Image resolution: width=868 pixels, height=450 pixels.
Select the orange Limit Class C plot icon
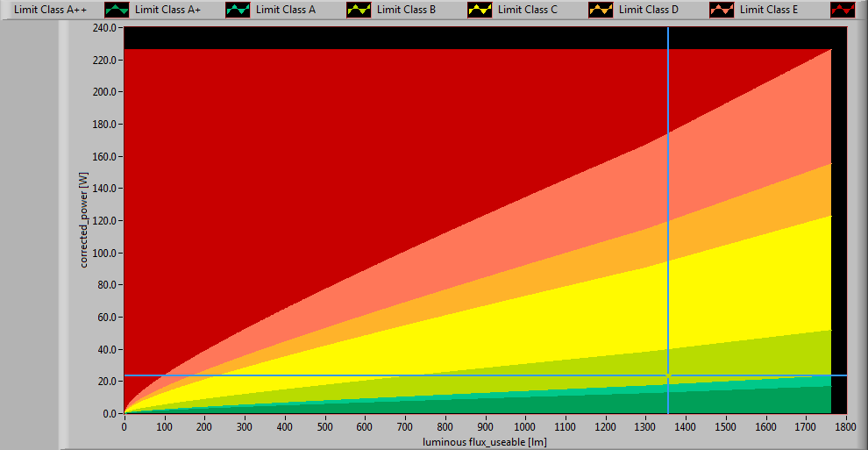click(x=601, y=10)
